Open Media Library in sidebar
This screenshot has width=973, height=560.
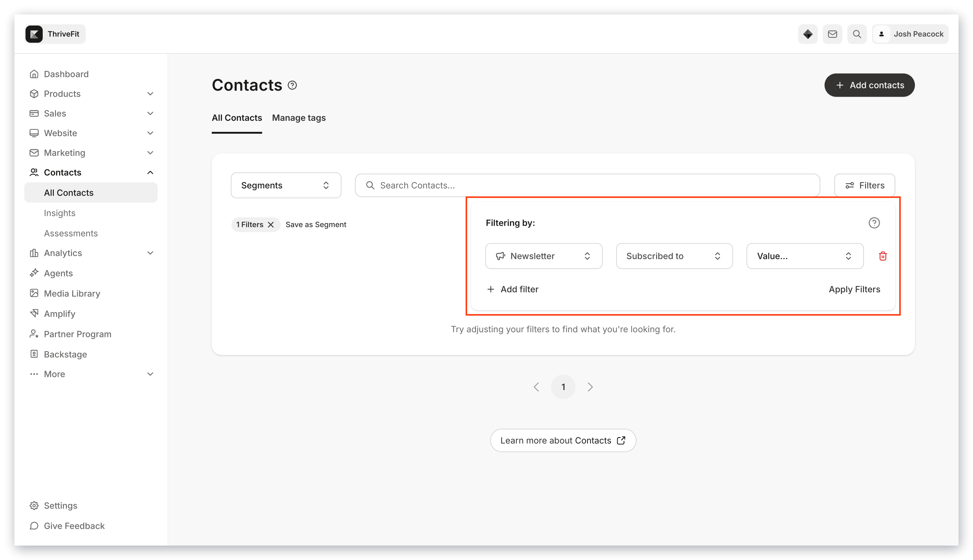[x=72, y=293]
